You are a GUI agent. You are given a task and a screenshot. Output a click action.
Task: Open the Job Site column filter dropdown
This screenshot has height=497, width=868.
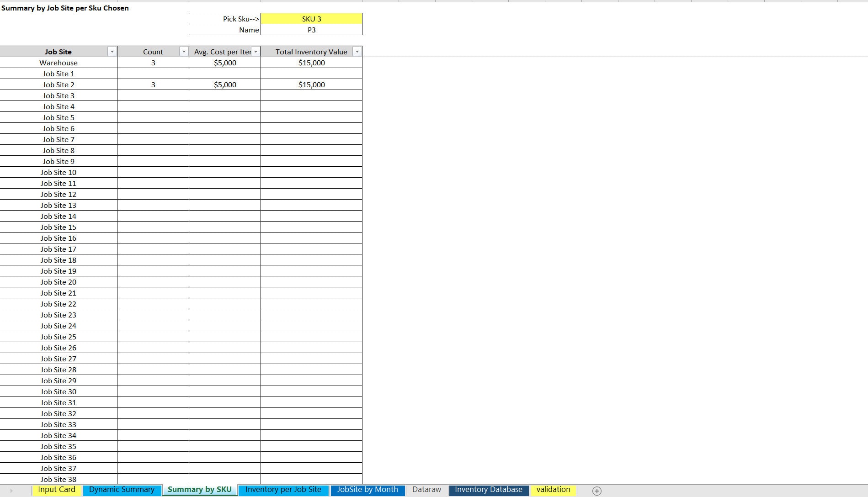click(112, 52)
